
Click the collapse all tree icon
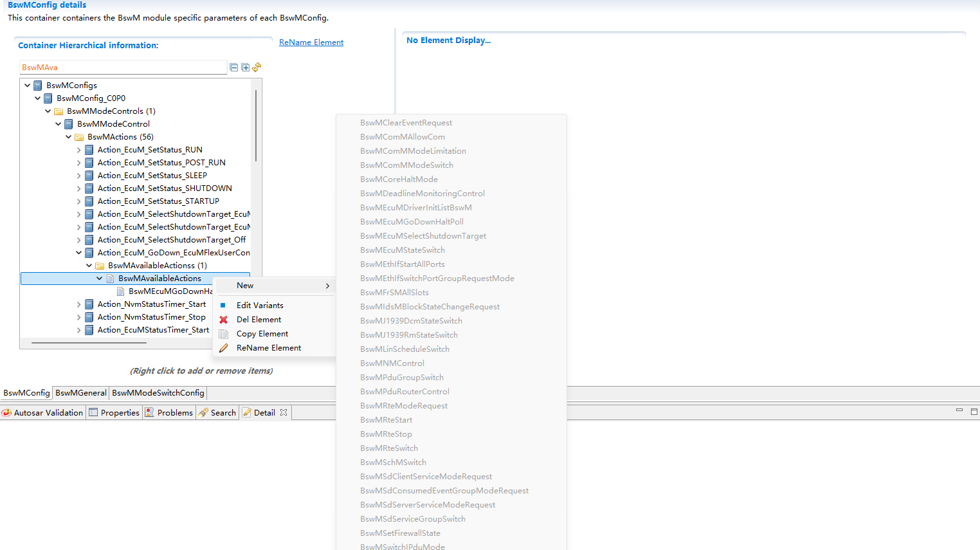point(234,68)
